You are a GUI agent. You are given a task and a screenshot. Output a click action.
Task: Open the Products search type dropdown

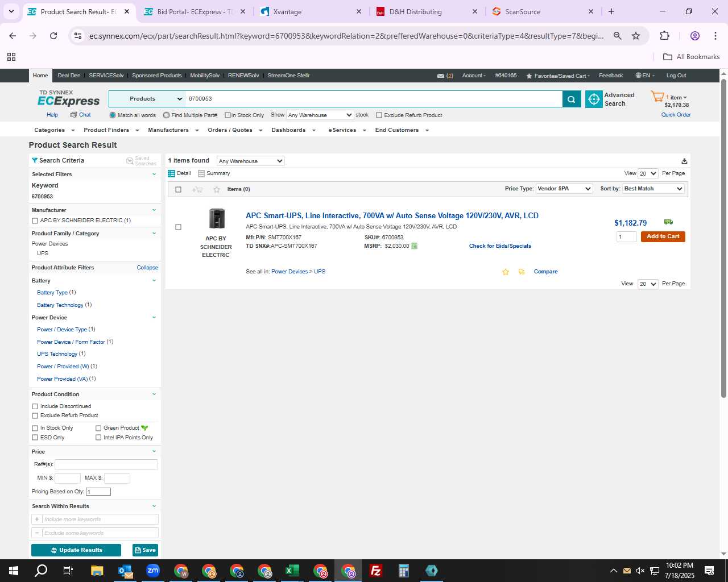click(147, 99)
